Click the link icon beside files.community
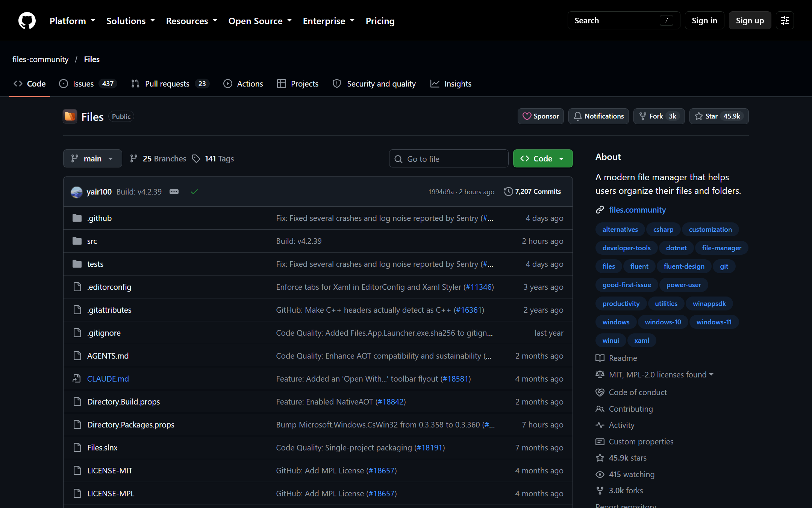 pyautogui.click(x=600, y=210)
